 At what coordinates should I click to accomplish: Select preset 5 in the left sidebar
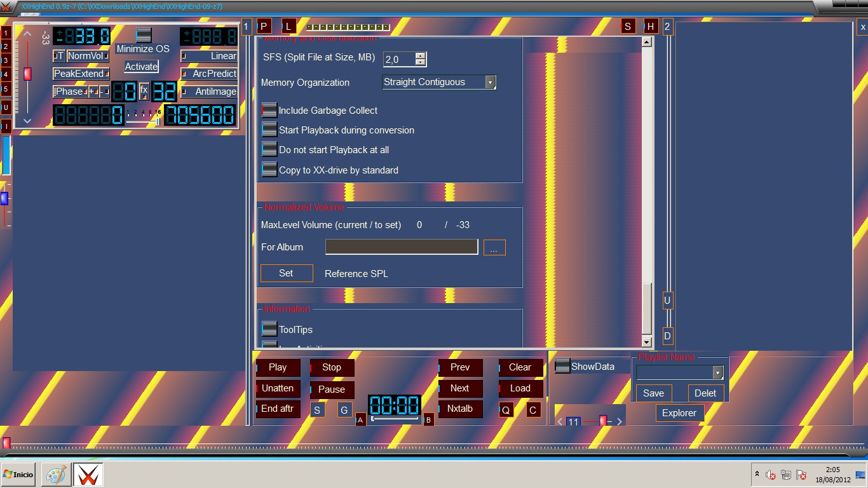(x=5, y=89)
